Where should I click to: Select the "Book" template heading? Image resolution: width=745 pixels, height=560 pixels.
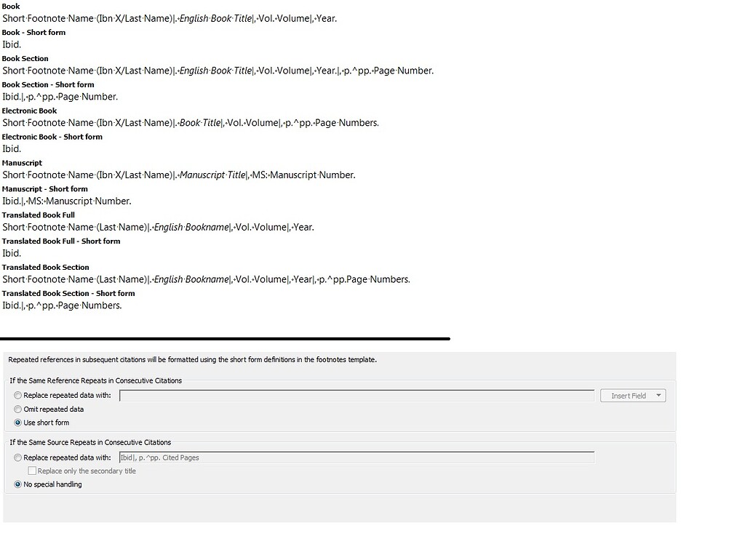pos(11,6)
